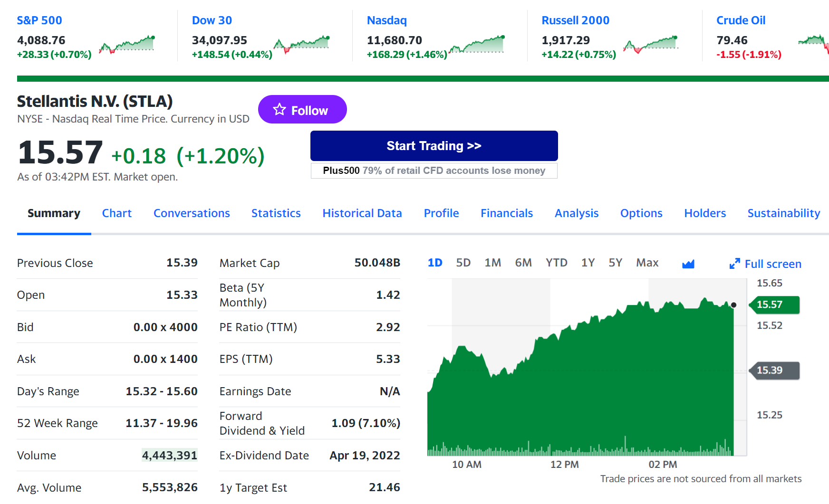Screen dimensions: 829x504
Task: Switch to the Profile tab
Action: click(x=441, y=213)
